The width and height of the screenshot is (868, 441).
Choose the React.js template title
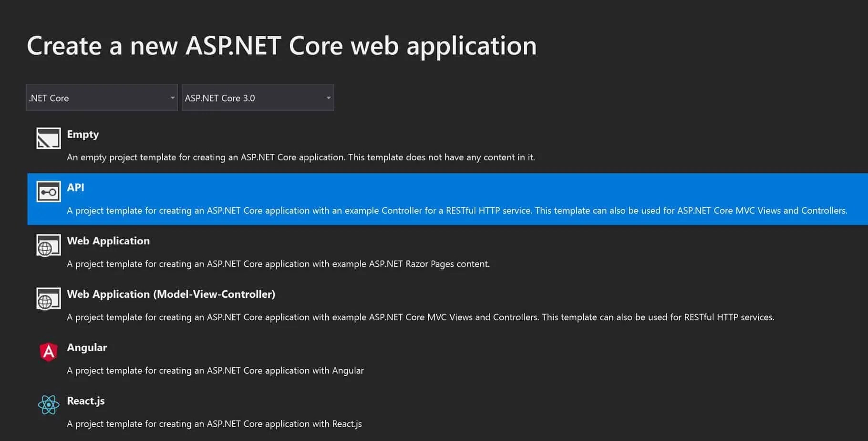(86, 401)
